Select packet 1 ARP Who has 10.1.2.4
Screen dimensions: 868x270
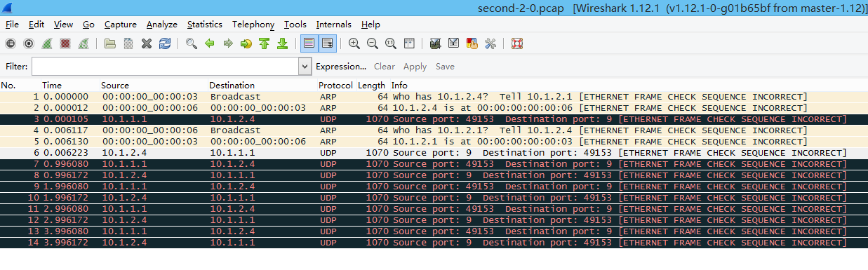[x=434, y=97]
